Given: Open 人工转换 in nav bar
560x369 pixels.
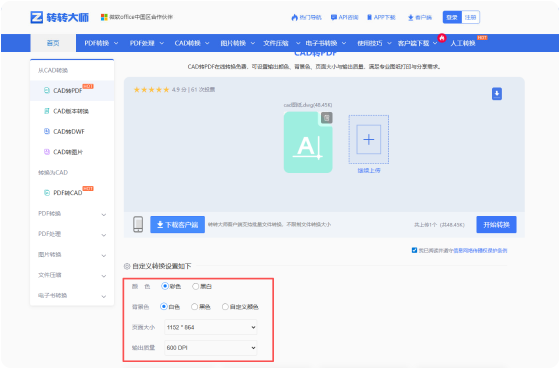Looking at the screenshot, I should (x=463, y=43).
